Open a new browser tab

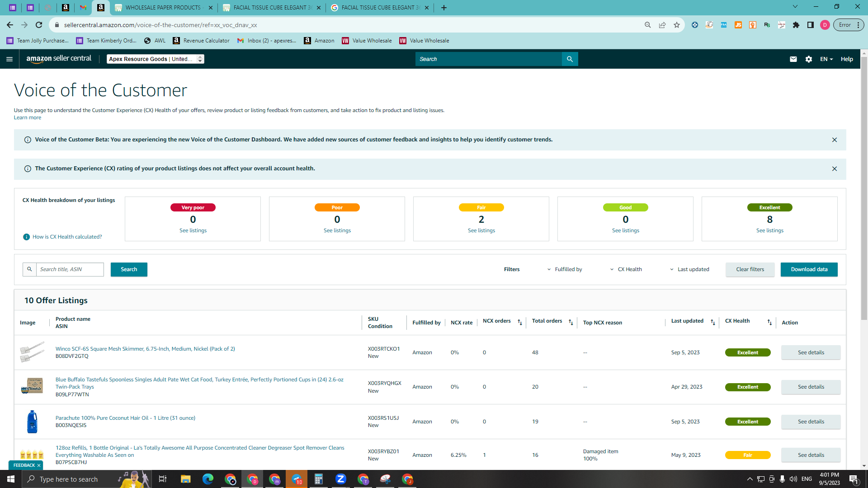pos(444,8)
